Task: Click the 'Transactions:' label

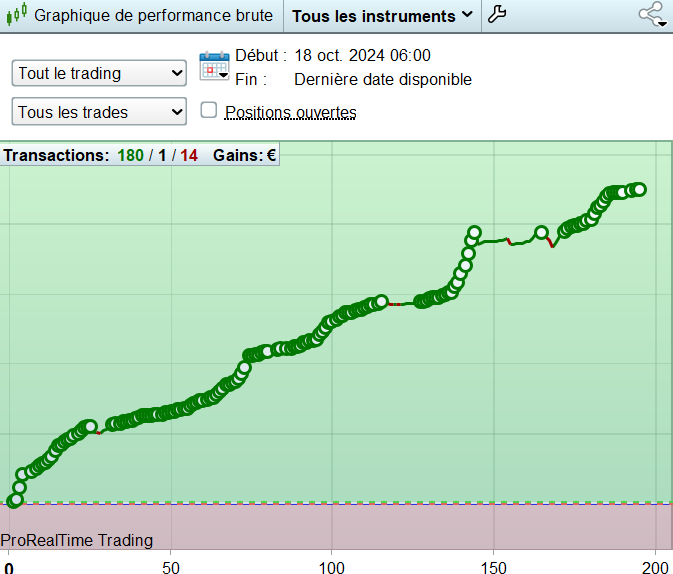Action: click(x=57, y=155)
